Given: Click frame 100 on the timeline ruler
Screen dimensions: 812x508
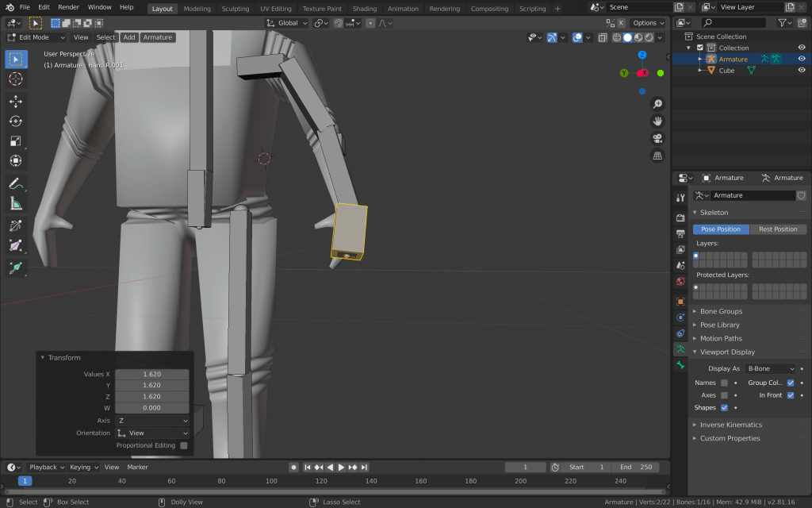Looking at the screenshot, I should pos(271,481).
